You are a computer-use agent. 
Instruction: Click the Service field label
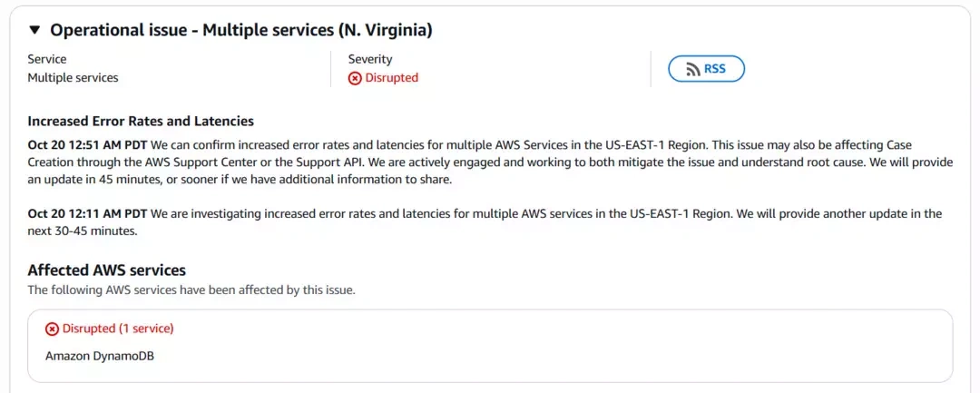[47, 59]
